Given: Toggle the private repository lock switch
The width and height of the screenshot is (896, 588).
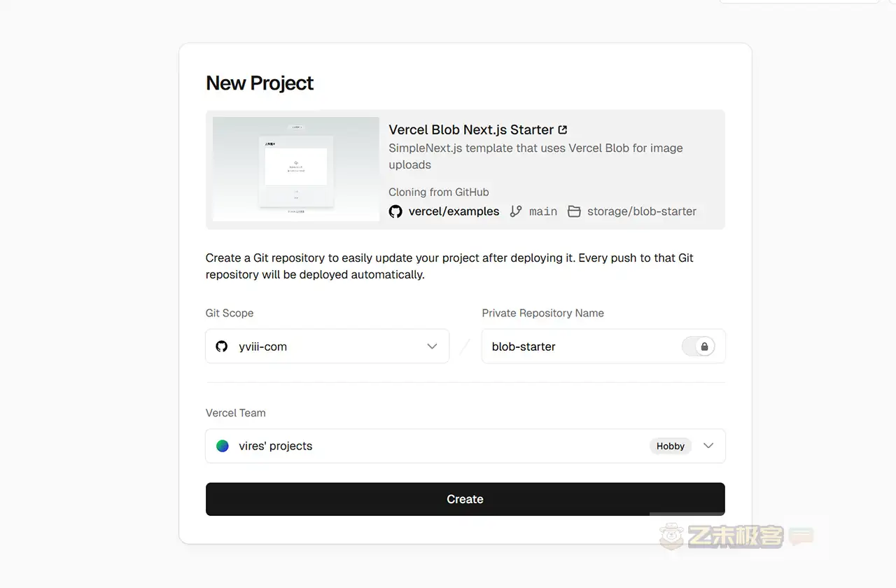Looking at the screenshot, I should (698, 346).
